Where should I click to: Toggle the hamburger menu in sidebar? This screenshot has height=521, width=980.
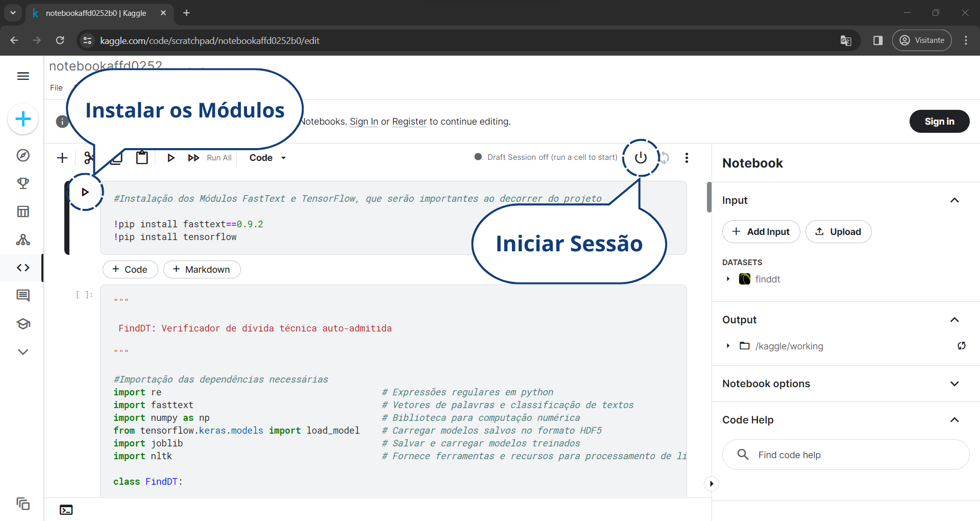[23, 76]
